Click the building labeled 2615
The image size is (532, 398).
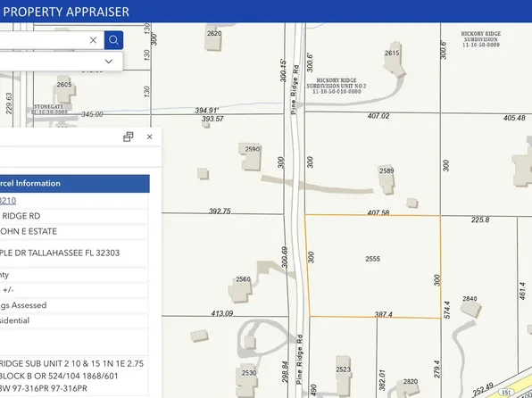[x=394, y=59]
